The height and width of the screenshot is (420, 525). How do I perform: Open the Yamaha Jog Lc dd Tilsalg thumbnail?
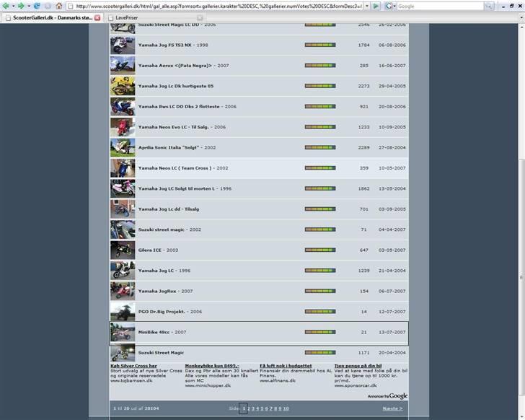click(123, 209)
